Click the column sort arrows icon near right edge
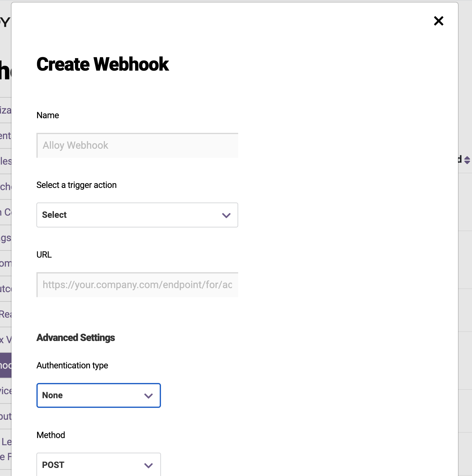 pos(467,160)
